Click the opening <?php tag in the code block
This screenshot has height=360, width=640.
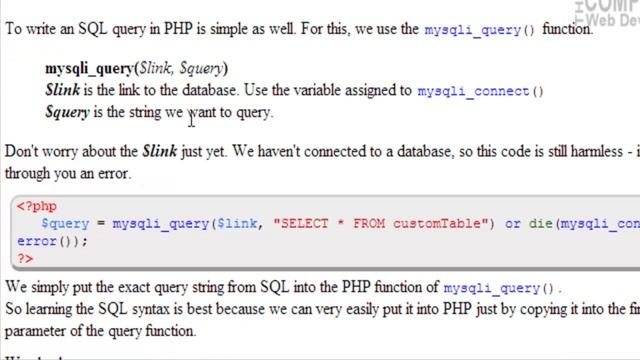36,206
